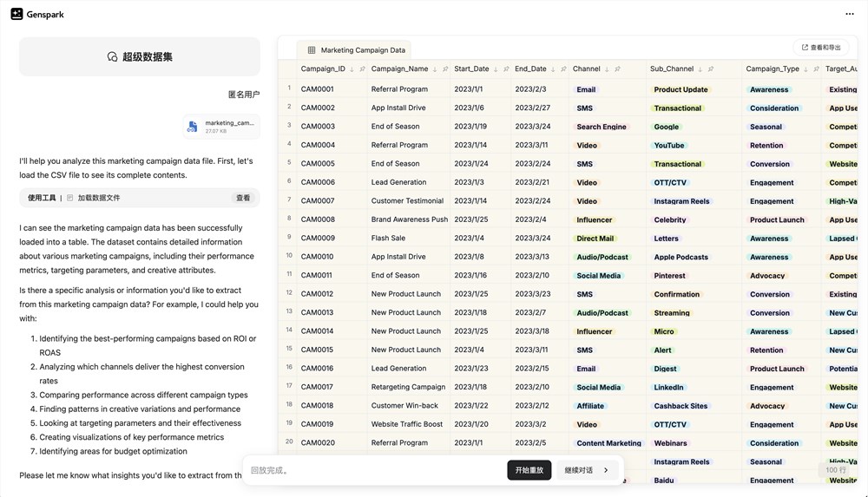The width and height of the screenshot is (868, 497).
Task: Click the Genspark logo icon
Action: click(x=16, y=14)
